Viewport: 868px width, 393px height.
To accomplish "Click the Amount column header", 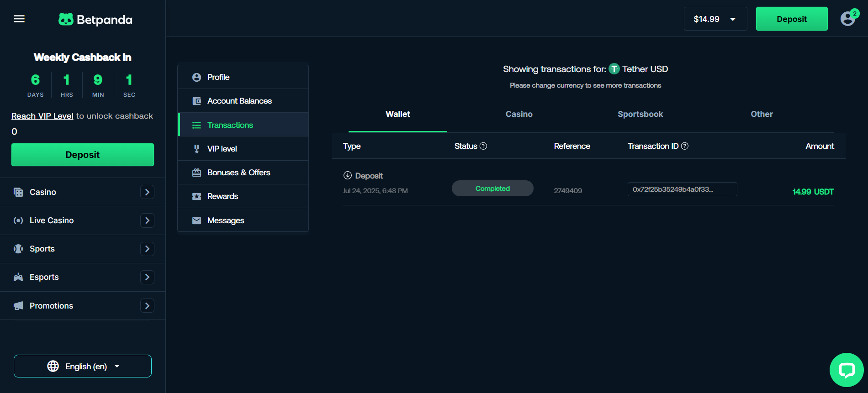I will pos(820,146).
